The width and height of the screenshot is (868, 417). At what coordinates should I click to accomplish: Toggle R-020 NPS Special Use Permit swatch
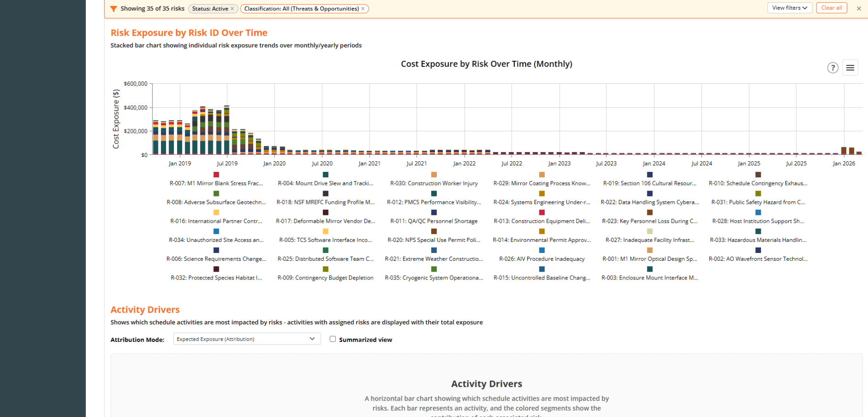point(434,231)
